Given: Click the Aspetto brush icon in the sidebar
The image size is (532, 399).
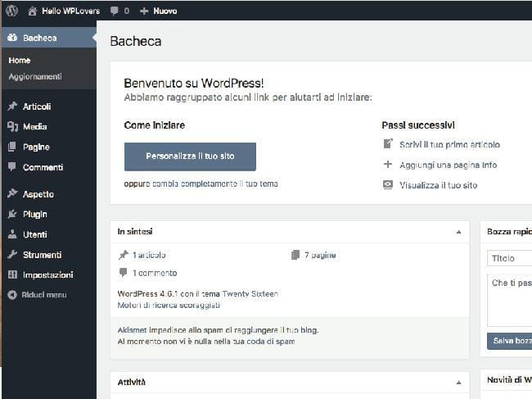Looking at the screenshot, I should pos(12,193).
